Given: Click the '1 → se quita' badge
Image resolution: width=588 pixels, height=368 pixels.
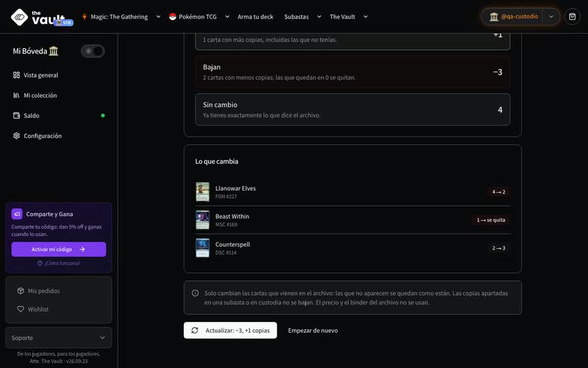Looking at the screenshot, I should click(x=491, y=220).
